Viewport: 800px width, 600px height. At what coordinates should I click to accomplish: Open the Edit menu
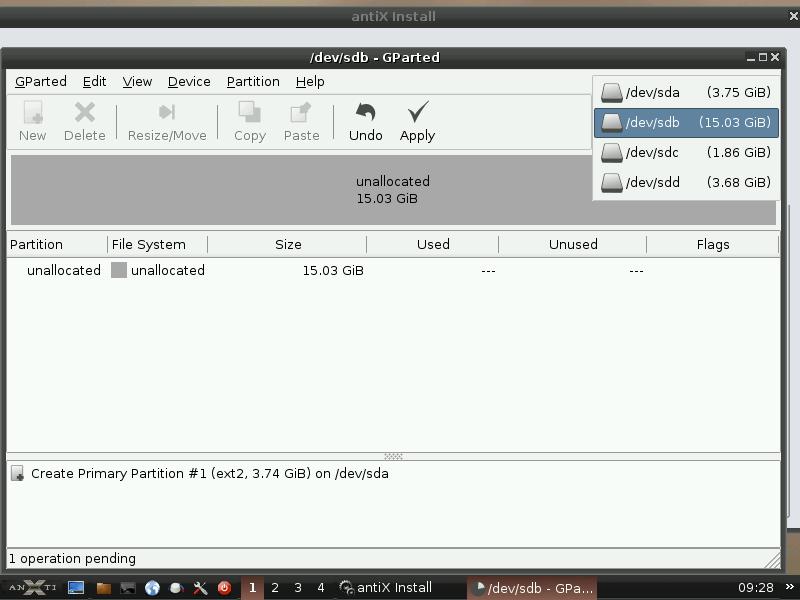(94, 82)
